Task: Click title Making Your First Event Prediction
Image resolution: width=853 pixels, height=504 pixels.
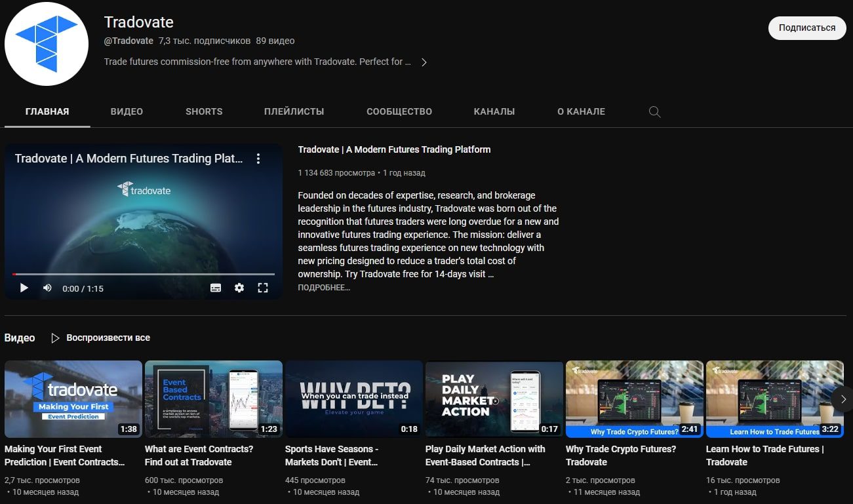Action: point(64,456)
